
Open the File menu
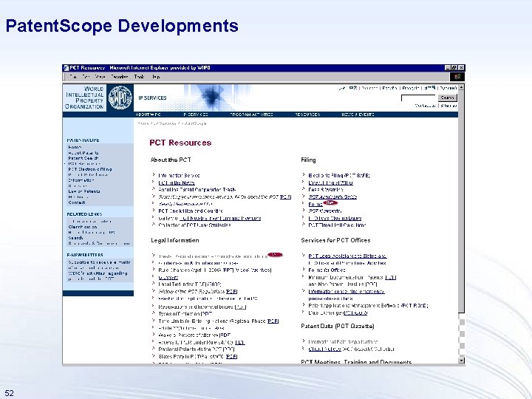73,77
